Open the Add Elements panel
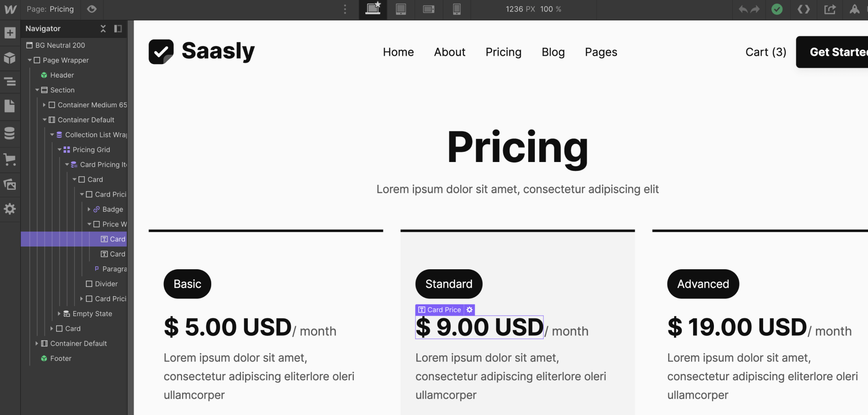 (10, 33)
